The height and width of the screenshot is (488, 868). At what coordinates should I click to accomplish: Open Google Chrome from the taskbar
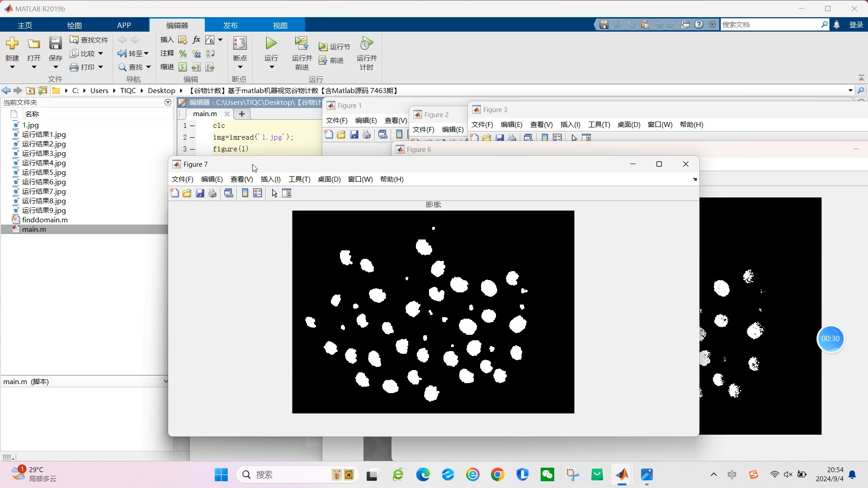497,475
